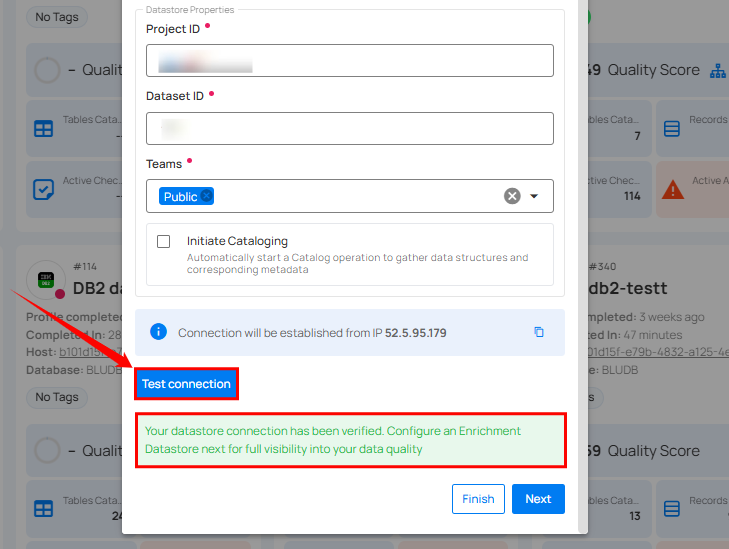Focus the Dataset ID input field
The width and height of the screenshot is (729, 549).
coord(350,128)
